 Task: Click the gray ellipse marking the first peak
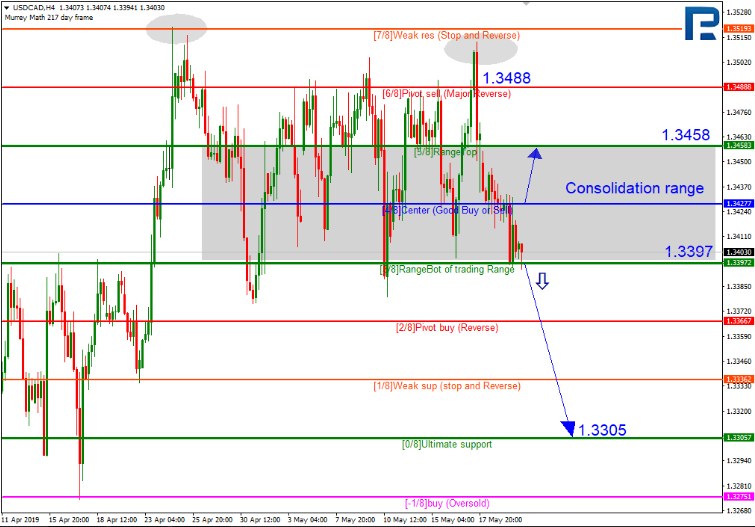(174, 29)
